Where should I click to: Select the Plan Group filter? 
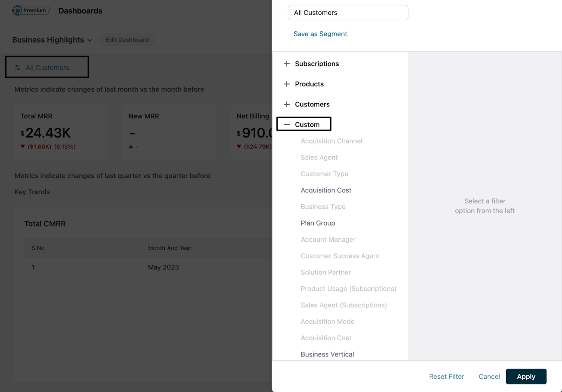[318, 223]
